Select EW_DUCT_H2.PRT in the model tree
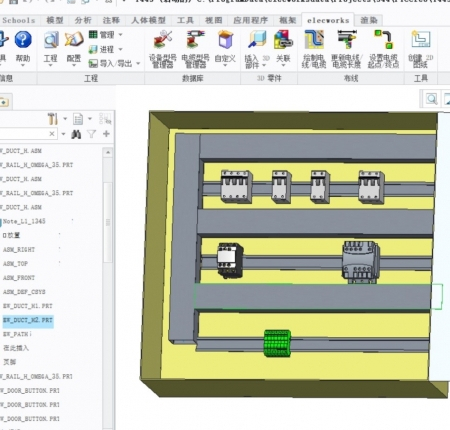The width and height of the screenshot is (450, 430). point(28,320)
